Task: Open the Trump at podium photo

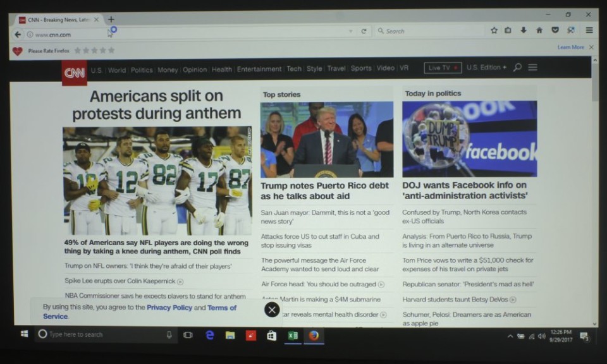Action: pos(327,140)
